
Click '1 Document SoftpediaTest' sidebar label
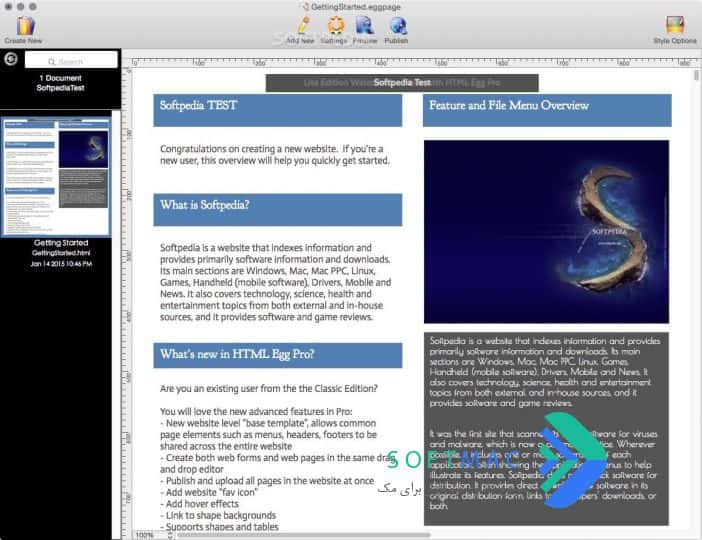tap(60, 83)
